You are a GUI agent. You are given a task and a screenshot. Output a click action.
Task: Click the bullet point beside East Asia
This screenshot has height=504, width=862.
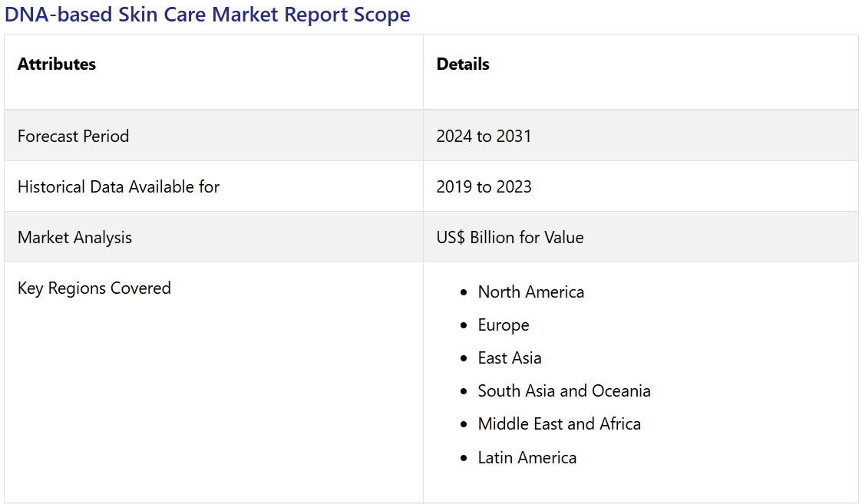point(463,359)
